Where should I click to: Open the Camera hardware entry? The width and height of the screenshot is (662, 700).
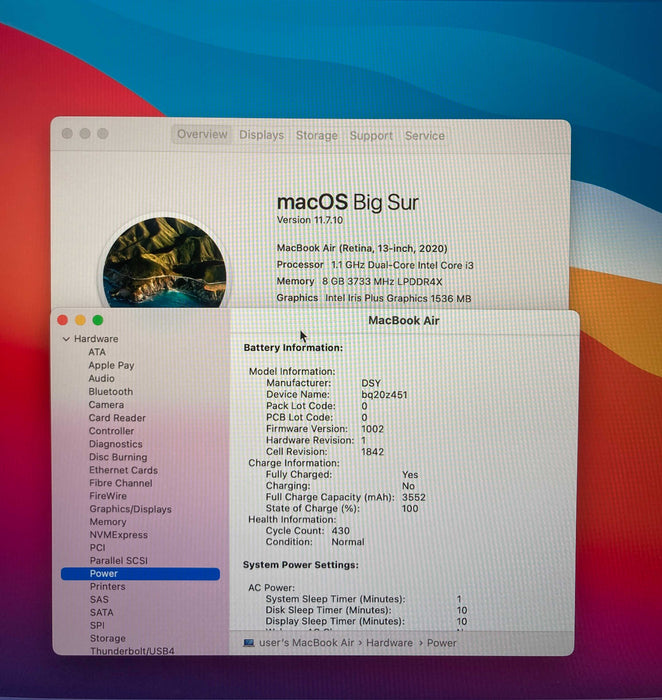click(106, 405)
